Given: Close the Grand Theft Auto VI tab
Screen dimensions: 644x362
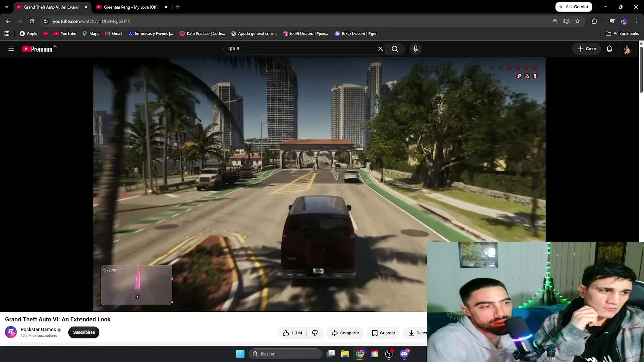Looking at the screenshot, I should [86, 7].
